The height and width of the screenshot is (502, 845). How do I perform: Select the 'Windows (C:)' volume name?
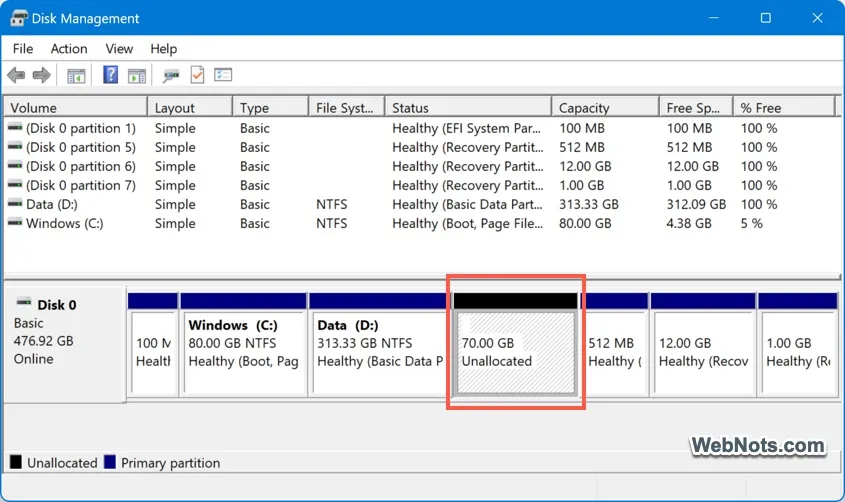pos(65,223)
